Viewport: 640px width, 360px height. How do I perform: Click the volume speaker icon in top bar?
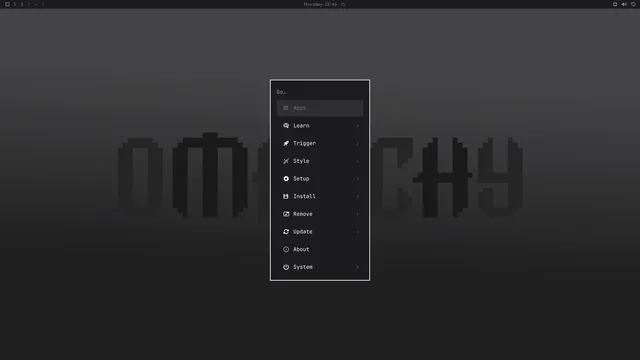[624, 4]
